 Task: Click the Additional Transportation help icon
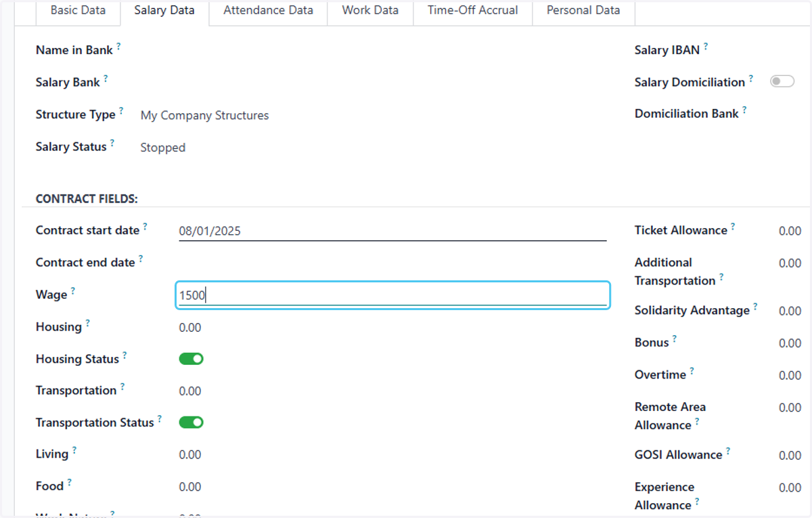721,276
